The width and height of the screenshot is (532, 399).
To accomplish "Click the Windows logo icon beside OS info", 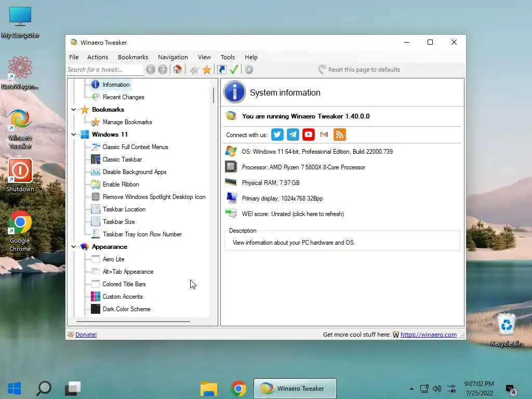I will pyautogui.click(x=231, y=151).
